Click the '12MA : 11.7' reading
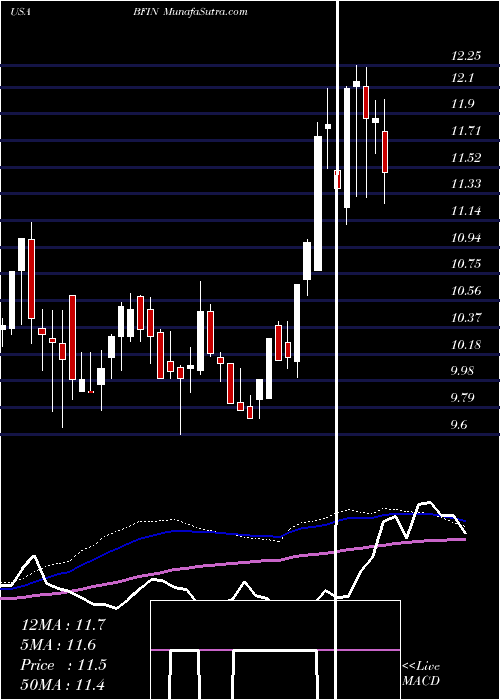500x700 pixels. click(x=63, y=624)
